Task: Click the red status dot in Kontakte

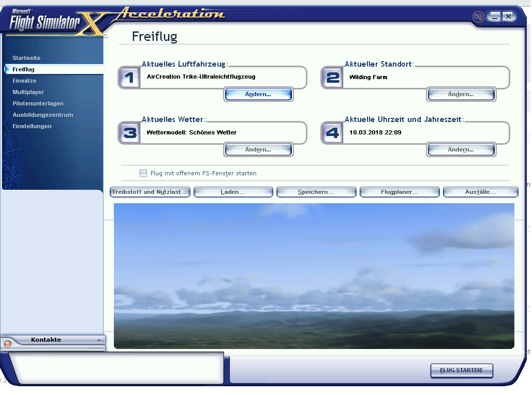Action: coord(8,344)
